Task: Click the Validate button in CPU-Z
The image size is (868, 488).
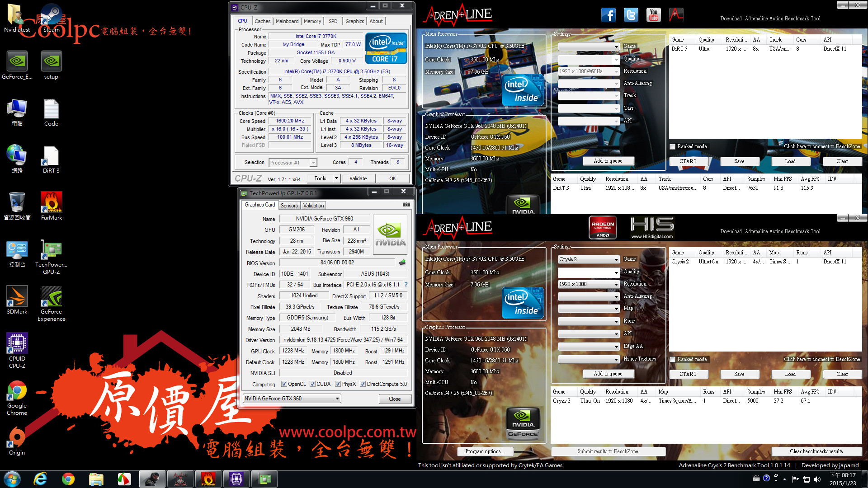Action: click(358, 178)
